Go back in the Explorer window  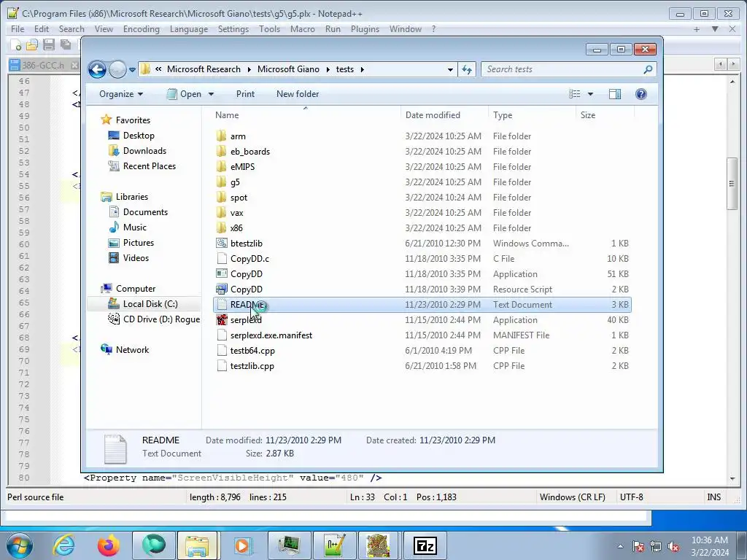pos(97,69)
